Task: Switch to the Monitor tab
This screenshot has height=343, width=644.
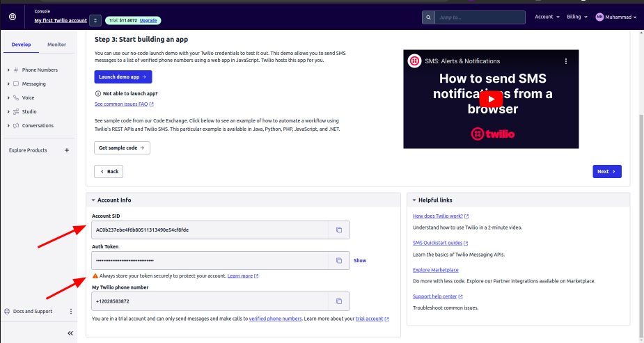Action: click(56, 45)
